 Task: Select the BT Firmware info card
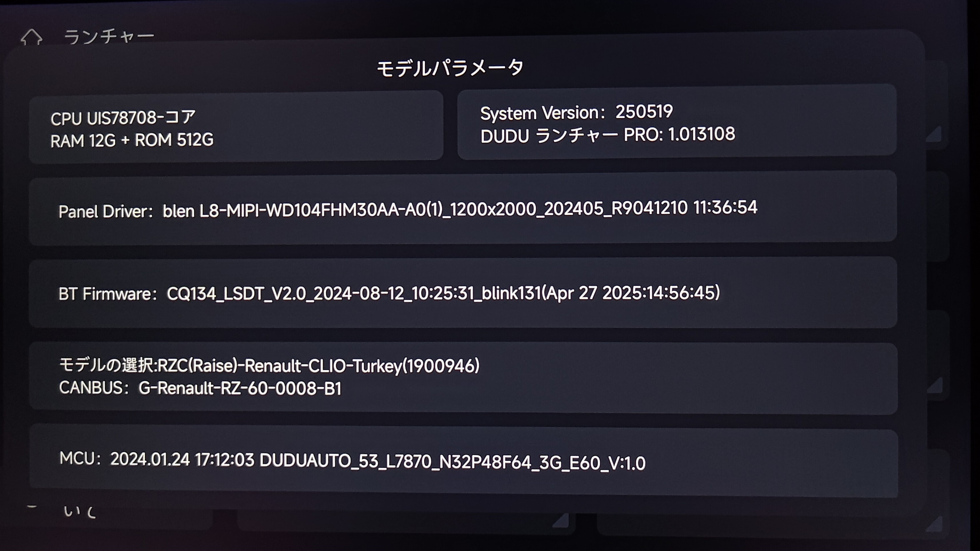coord(463,293)
